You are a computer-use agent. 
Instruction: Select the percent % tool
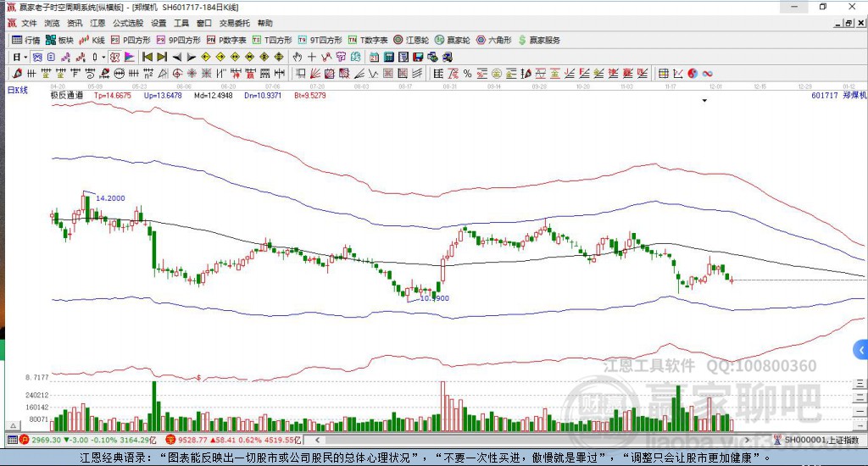click(468, 74)
